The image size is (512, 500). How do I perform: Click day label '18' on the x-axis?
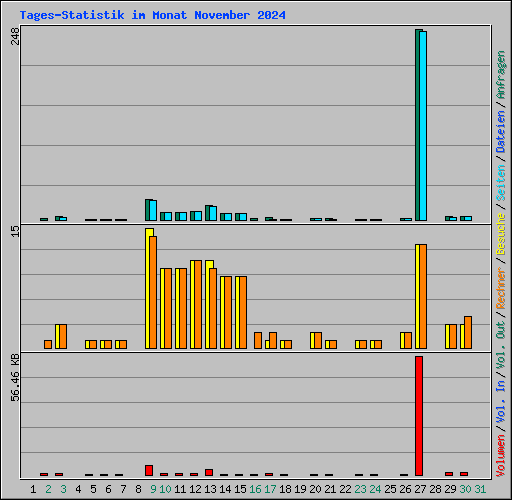(x=285, y=489)
